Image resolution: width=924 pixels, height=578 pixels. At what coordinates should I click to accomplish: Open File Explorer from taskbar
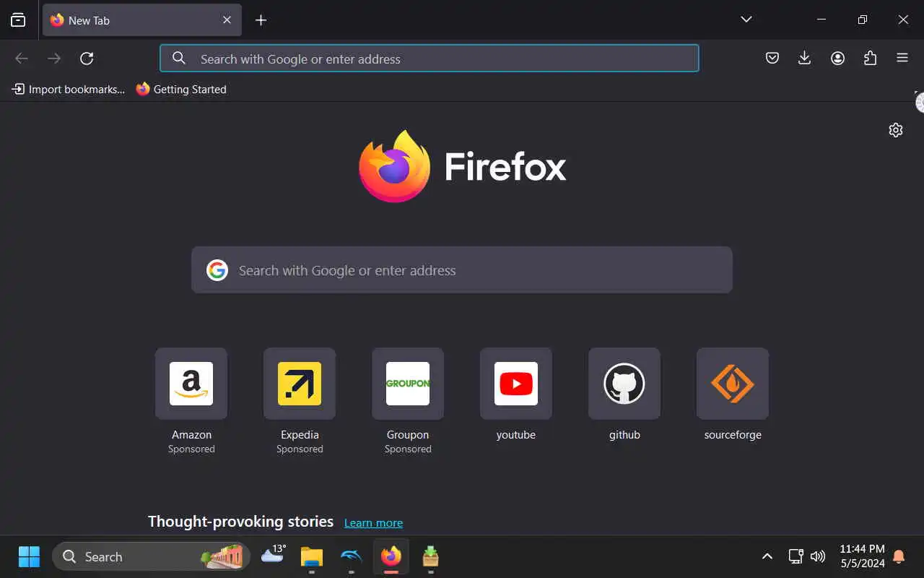(312, 556)
